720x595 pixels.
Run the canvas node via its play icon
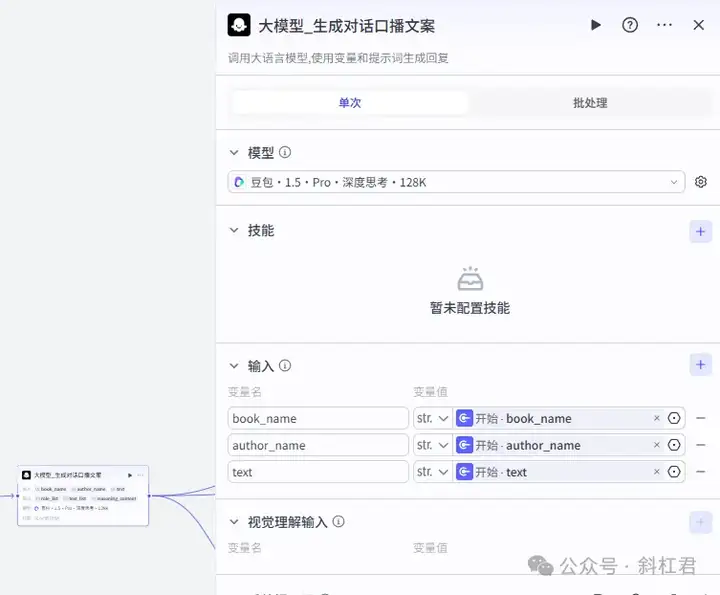tap(130, 475)
